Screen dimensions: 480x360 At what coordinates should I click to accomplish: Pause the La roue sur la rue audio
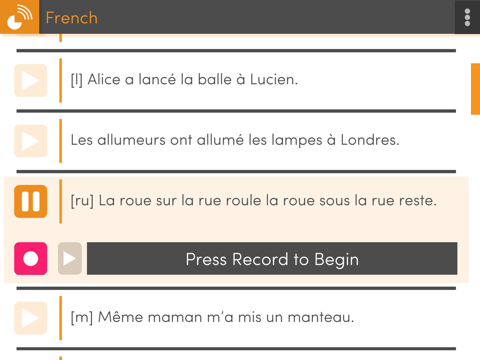(x=31, y=201)
